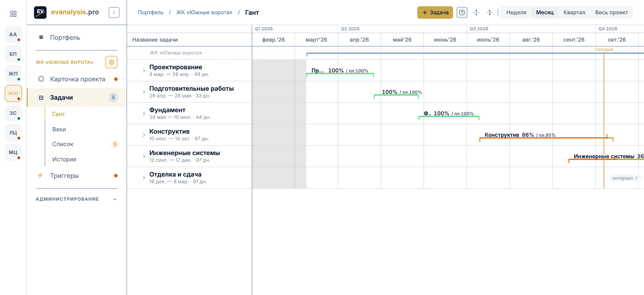Switch timescale to Неделя
The image size is (644, 295).
(516, 13)
